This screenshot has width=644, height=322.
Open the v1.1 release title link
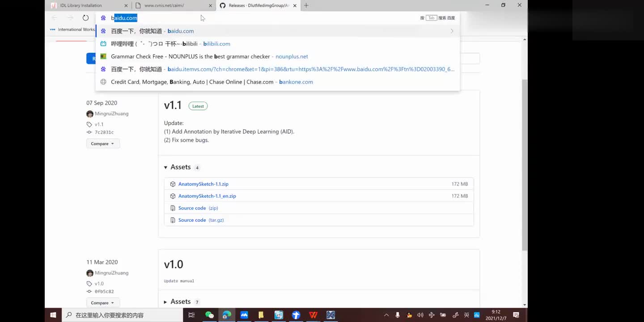coord(173,105)
